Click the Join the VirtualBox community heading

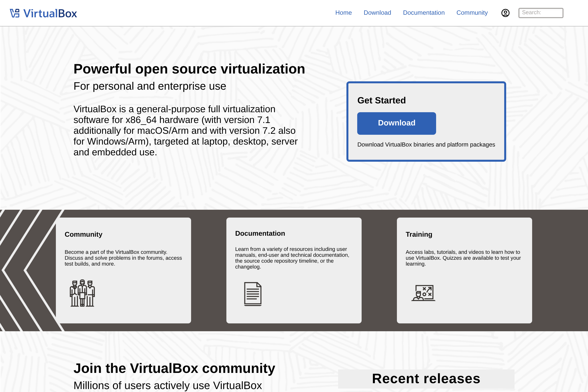coord(174,368)
